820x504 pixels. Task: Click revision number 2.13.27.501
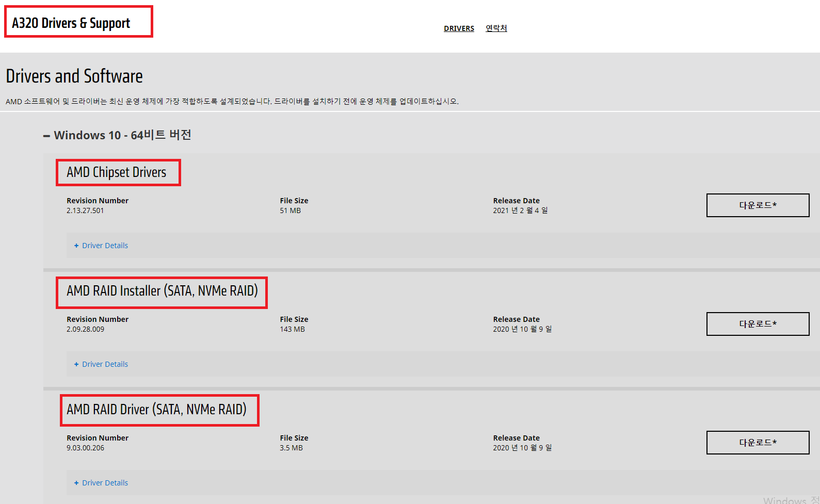pos(85,210)
